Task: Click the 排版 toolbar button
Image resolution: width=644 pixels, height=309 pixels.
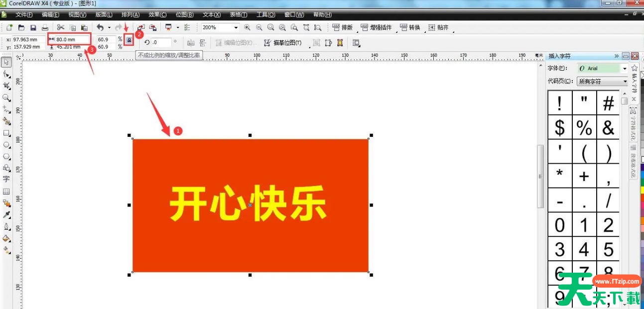Action: pyautogui.click(x=343, y=28)
